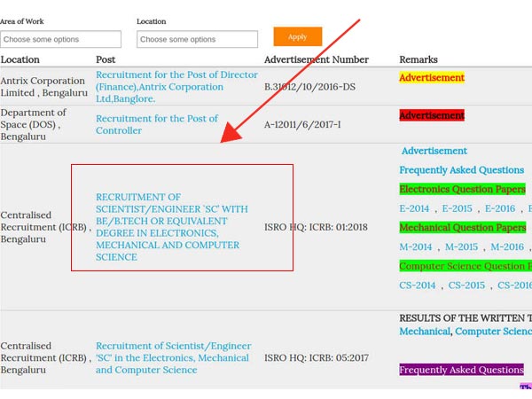
Task: Click the 'Area of Work' filter label
Action: click(x=22, y=21)
